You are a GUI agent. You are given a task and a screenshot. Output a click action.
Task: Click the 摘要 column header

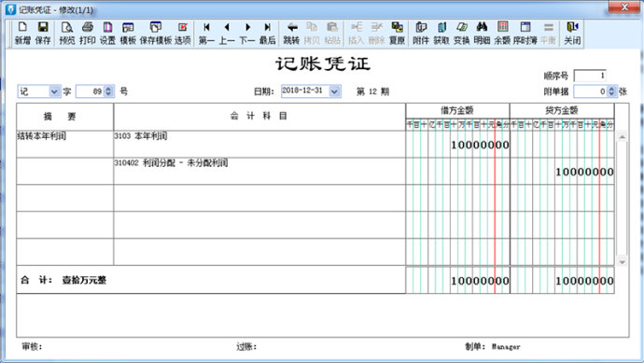65,117
